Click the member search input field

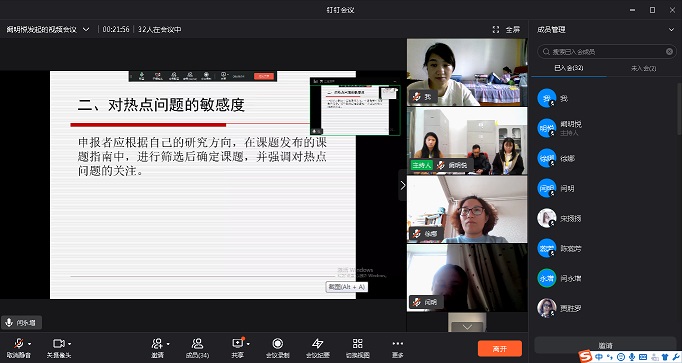tap(607, 52)
